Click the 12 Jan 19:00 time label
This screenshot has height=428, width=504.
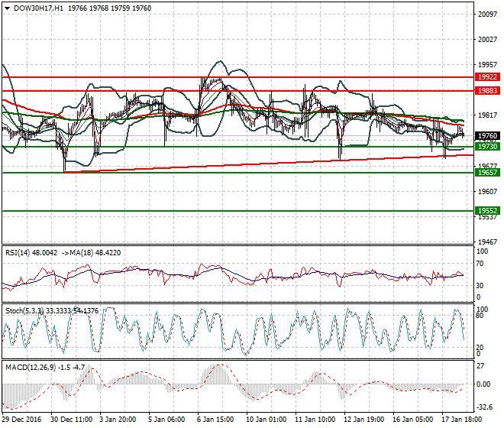[363, 420]
